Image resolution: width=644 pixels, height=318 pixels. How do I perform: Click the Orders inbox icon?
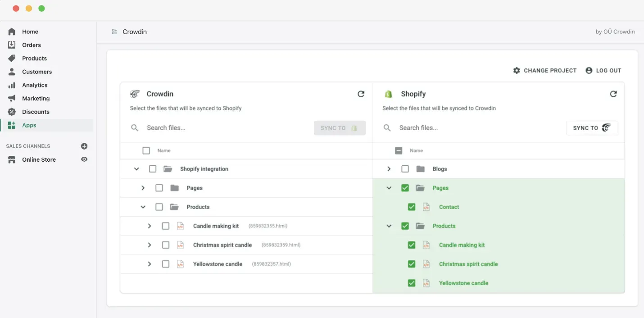12,45
